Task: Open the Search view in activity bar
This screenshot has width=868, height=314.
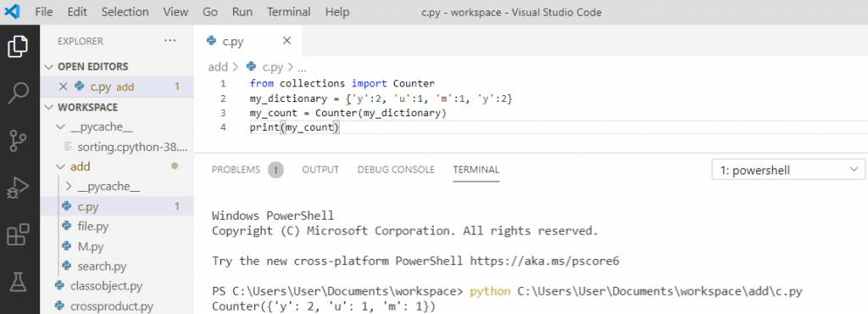Action: (x=19, y=93)
